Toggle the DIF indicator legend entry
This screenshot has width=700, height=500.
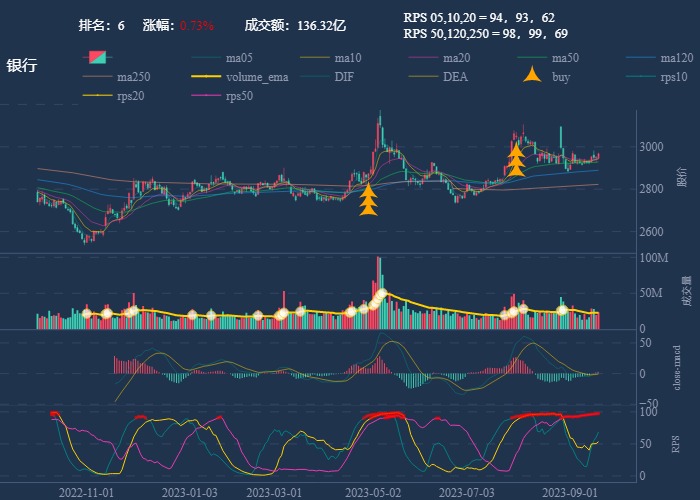[x=315, y=77]
